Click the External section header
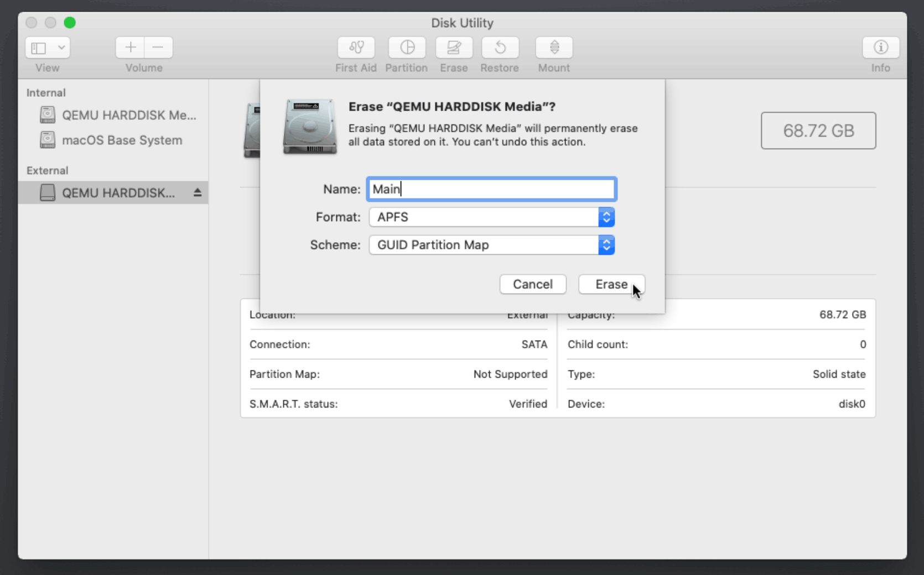Screen dimensions: 924x575 [x=48, y=170]
